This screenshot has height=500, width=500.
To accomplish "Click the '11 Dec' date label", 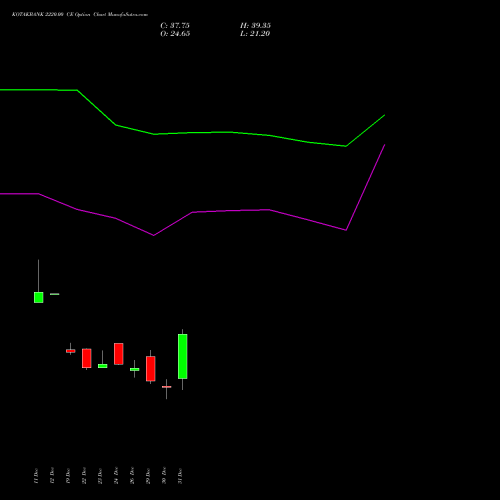I will [x=36, y=476].
